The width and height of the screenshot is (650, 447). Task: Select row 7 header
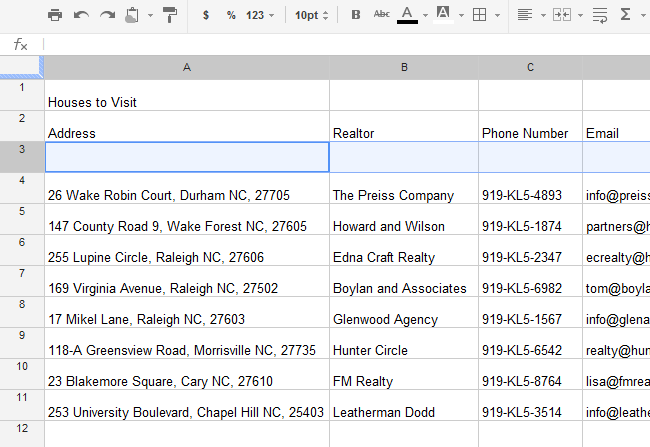22,281
